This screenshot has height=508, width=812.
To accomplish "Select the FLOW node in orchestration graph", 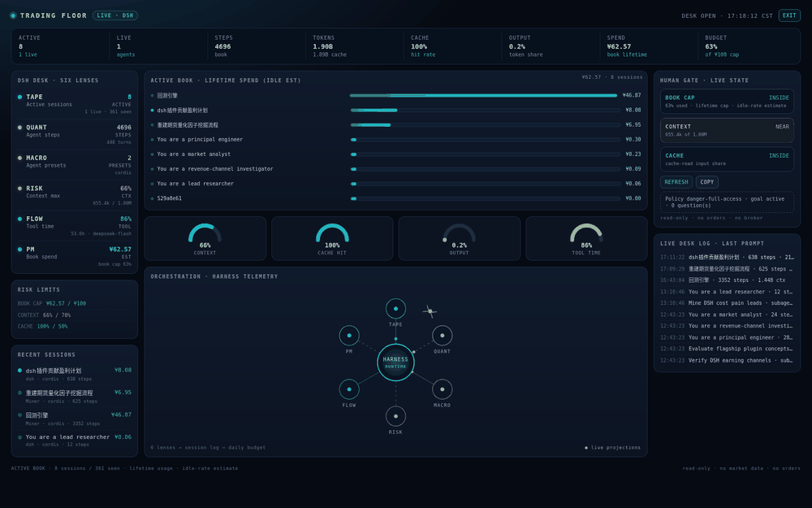I will click(349, 389).
